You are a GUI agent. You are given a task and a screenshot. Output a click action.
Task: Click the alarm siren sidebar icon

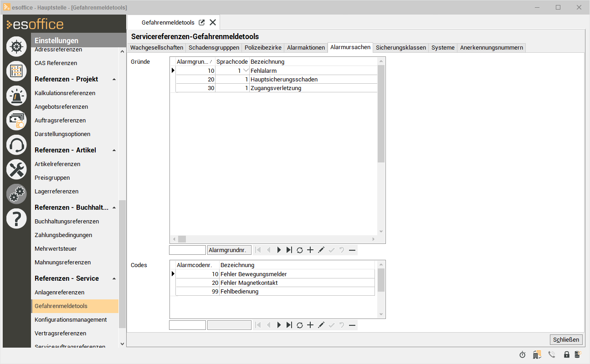pyautogui.click(x=16, y=96)
